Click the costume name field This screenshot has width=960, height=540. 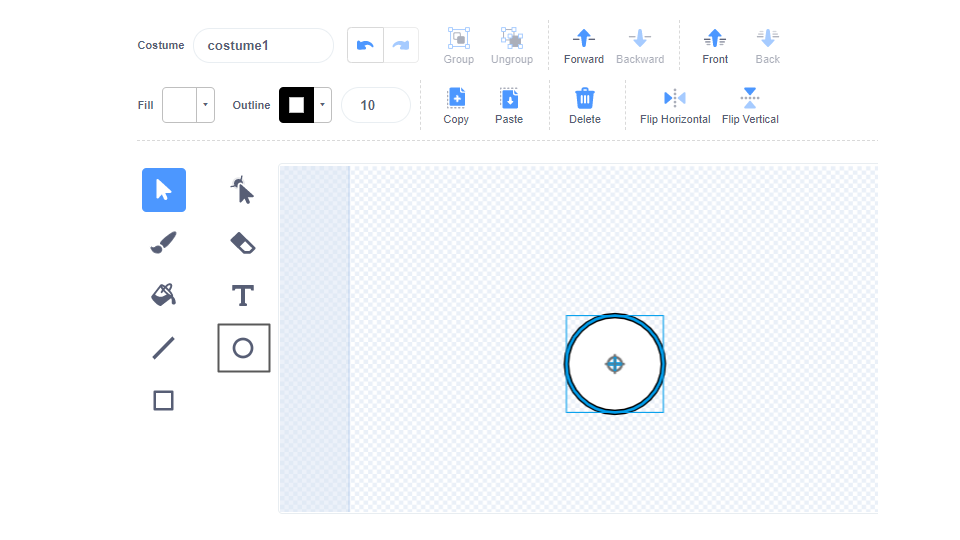tap(263, 46)
